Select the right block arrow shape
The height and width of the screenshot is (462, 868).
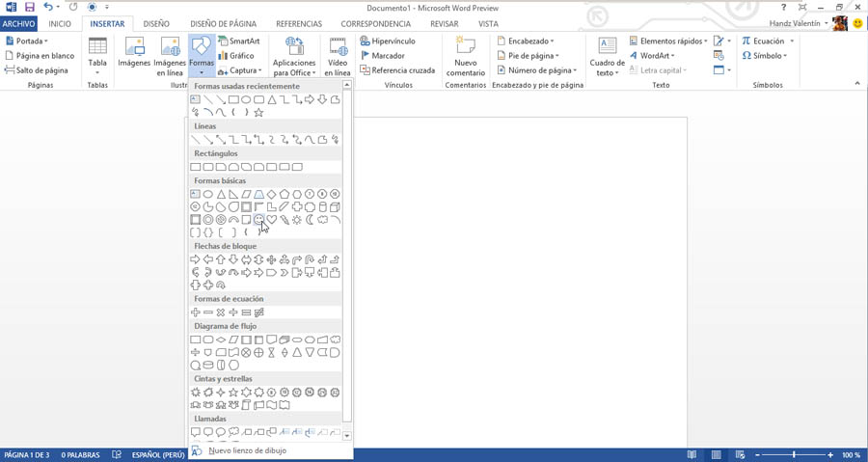point(195,258)
